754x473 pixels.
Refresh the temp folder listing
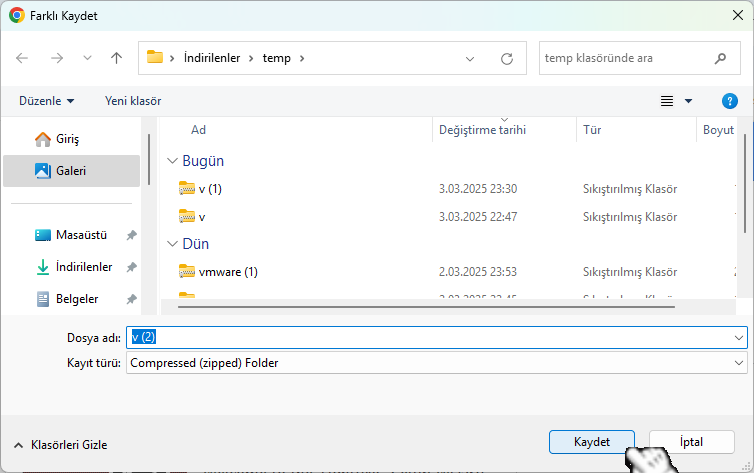tap(506, 58)
